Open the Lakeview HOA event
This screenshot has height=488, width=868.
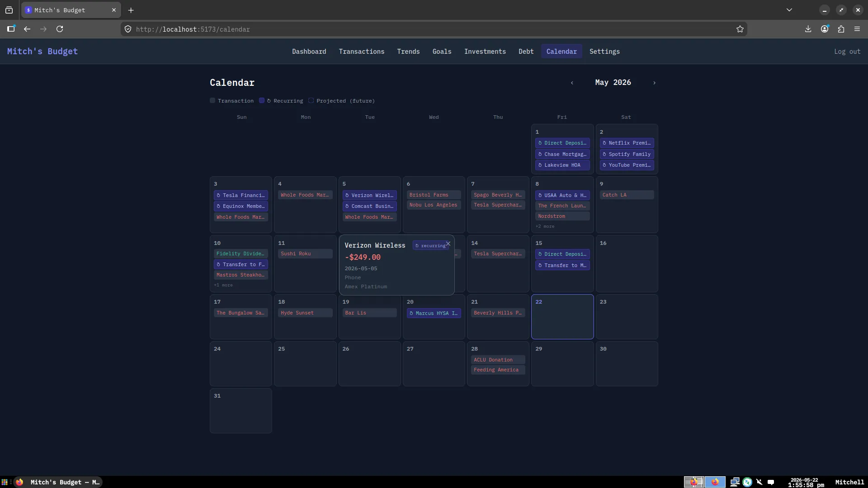562,165
